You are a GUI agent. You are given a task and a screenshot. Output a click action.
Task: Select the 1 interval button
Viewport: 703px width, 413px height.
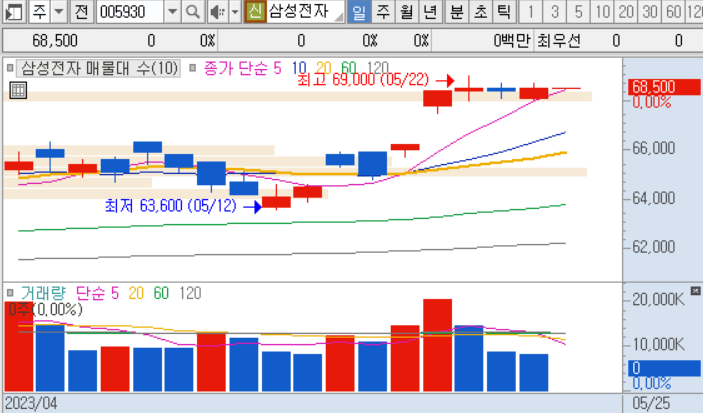[531, 12]
